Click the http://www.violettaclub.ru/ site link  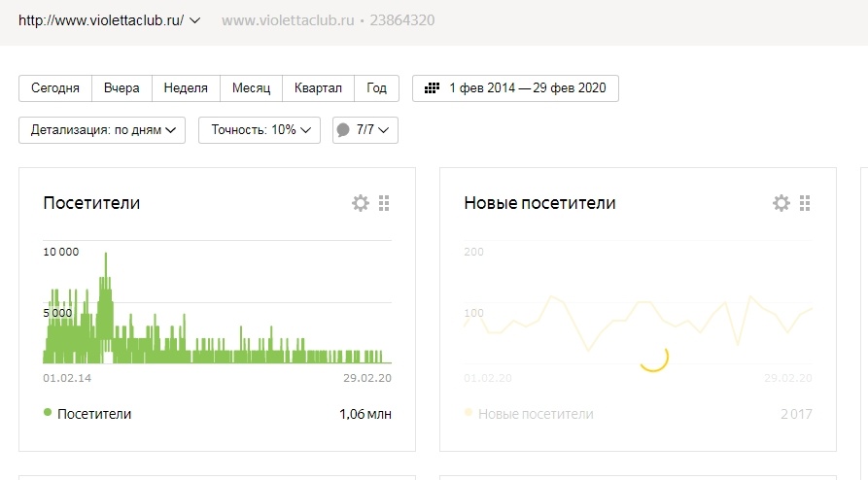[101, 20]
